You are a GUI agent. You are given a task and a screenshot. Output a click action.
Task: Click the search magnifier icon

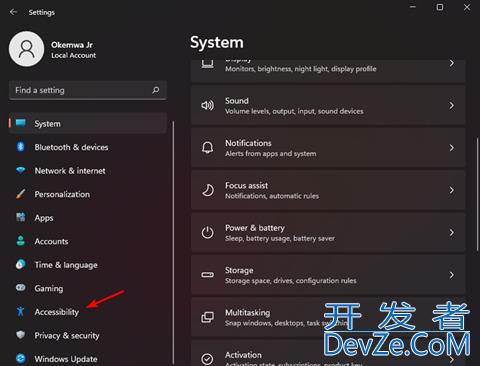[x=155, y=90]
